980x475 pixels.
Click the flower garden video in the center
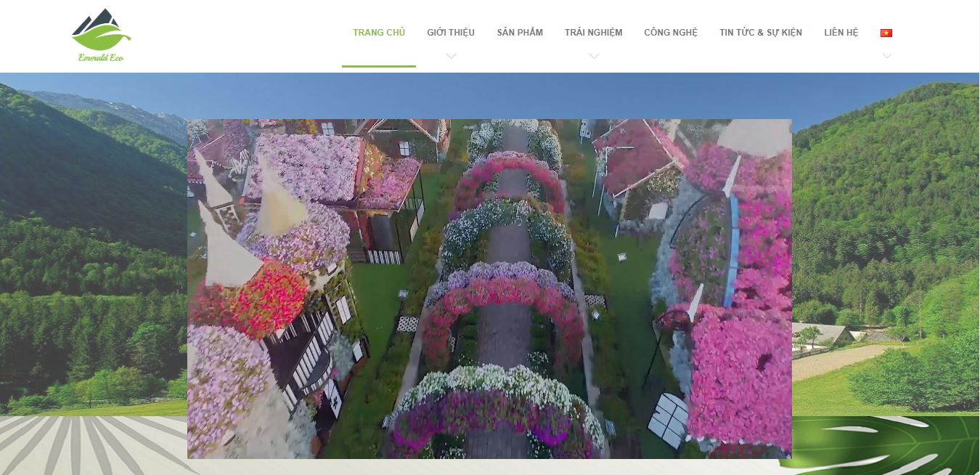(x=489, y=289)
